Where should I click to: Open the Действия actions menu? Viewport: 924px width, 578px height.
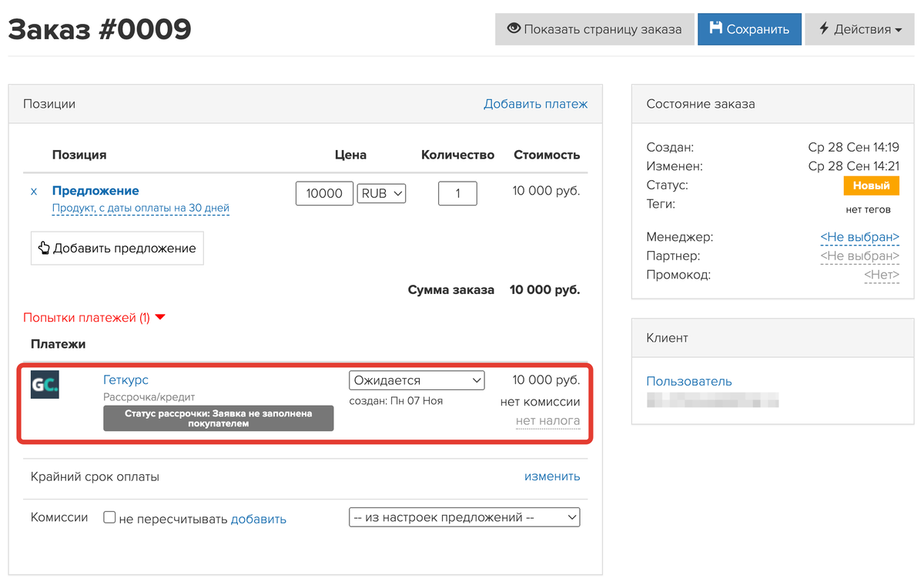(859, 29)
